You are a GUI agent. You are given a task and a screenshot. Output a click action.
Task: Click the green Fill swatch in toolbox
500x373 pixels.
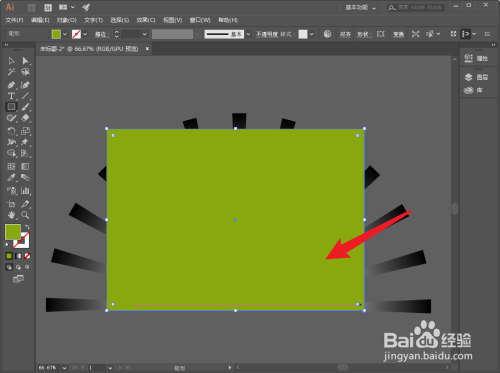(13, 232)
